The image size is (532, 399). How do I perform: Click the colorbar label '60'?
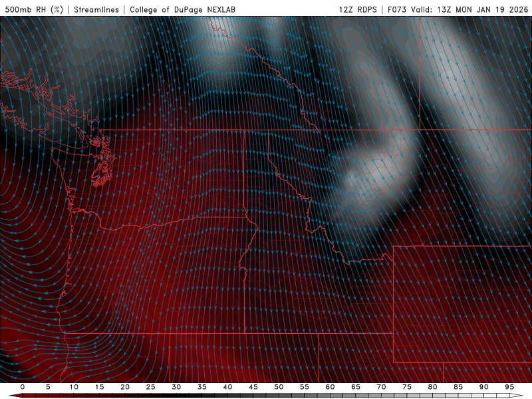pos(330,387)
